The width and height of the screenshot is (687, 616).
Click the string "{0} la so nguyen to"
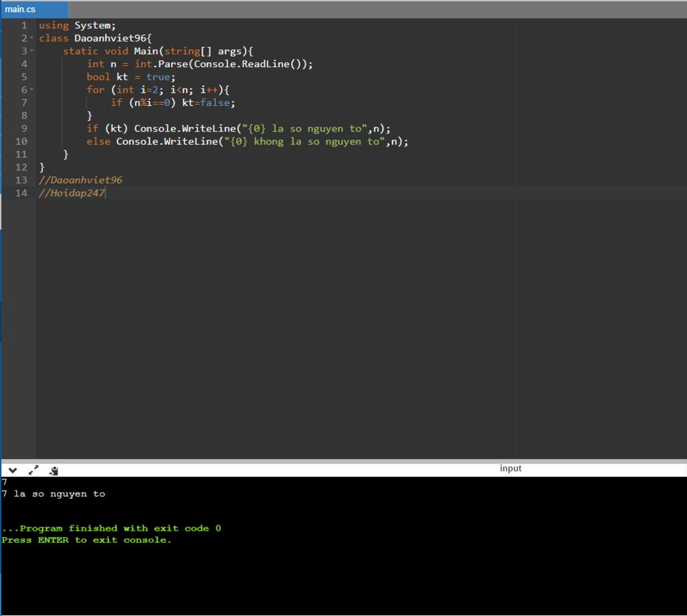pyautogui.click(x=305, y=128)
